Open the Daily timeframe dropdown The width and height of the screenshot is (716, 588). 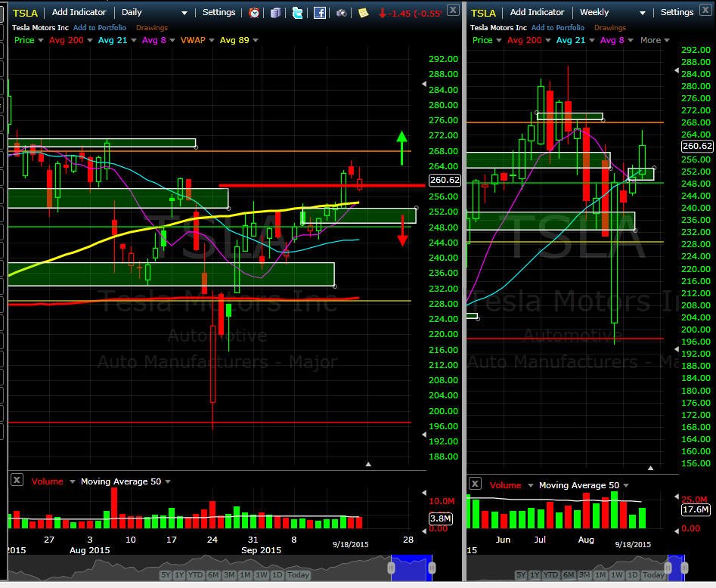click(x=184, y=13)
